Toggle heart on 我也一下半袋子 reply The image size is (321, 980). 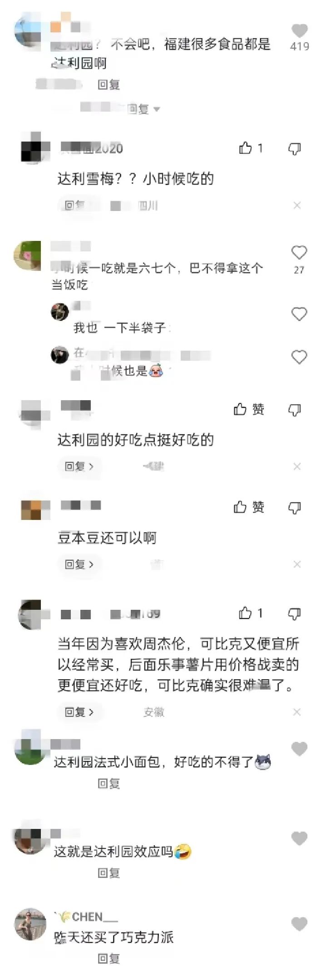299,314
